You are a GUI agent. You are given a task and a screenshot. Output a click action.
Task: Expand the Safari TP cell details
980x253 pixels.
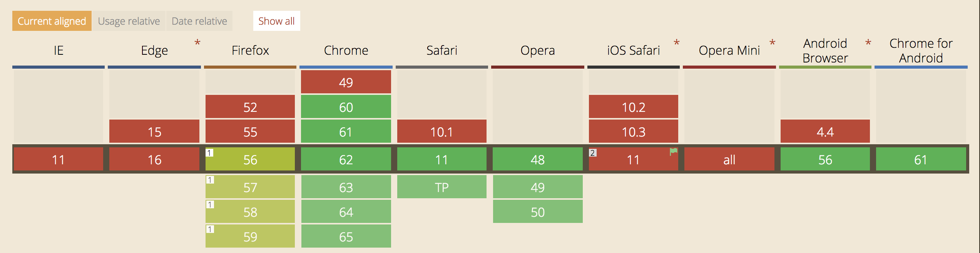(x=442, y=187)
